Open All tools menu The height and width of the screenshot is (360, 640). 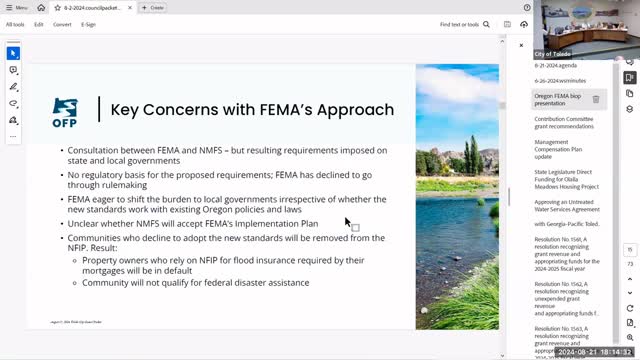(15, 24)
